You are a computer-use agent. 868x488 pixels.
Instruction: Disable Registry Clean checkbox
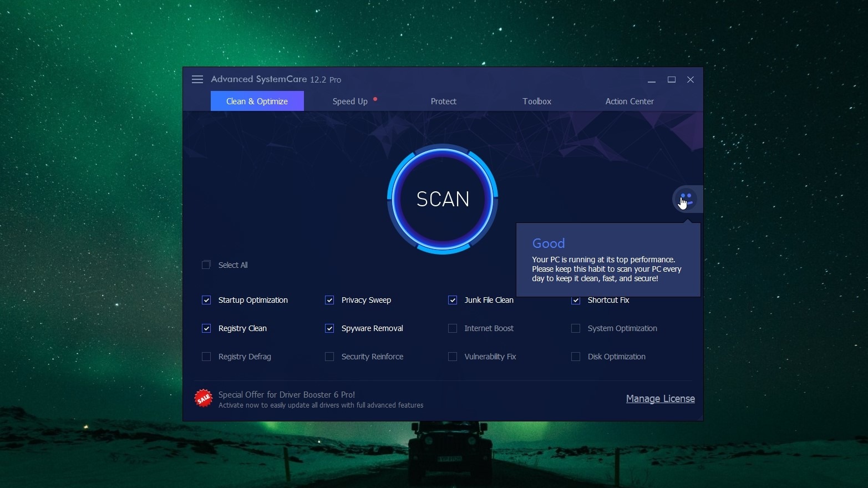(x=206, y=328)
